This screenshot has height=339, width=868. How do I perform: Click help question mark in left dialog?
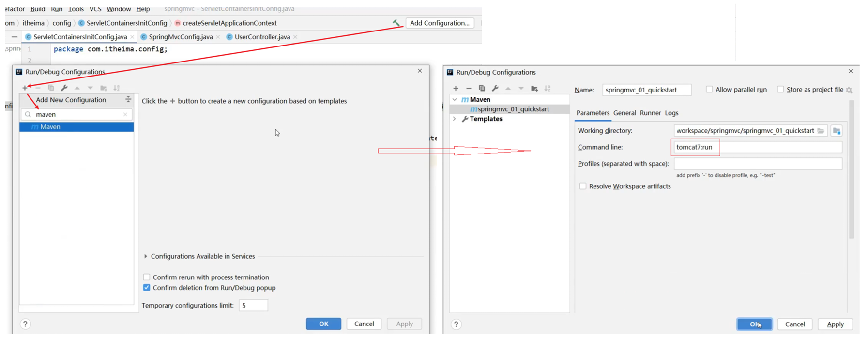tap(25, 324)
